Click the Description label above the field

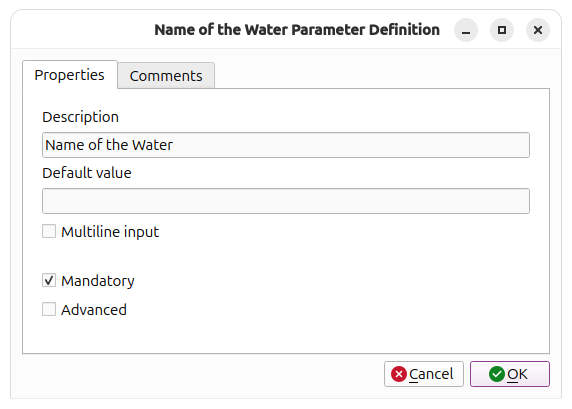81,117
